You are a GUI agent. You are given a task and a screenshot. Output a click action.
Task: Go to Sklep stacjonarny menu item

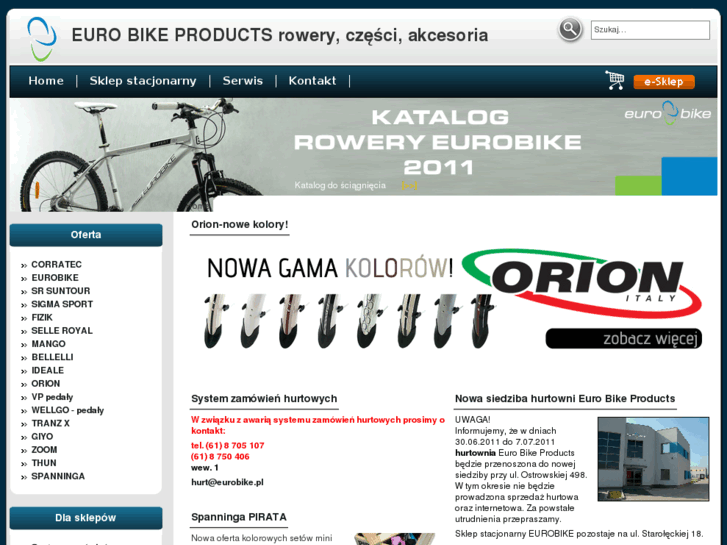click(143, 81)
